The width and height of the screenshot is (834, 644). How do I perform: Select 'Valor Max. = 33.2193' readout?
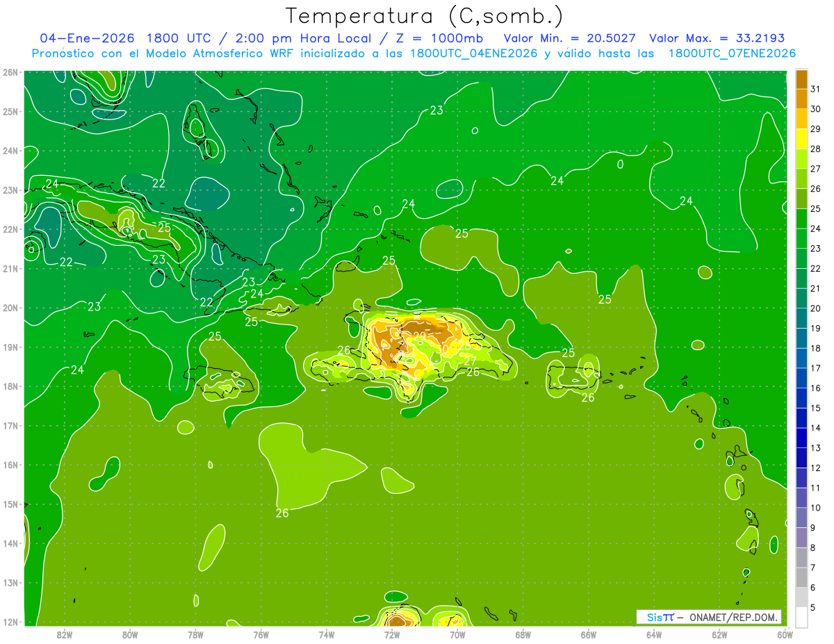(717, 38)
